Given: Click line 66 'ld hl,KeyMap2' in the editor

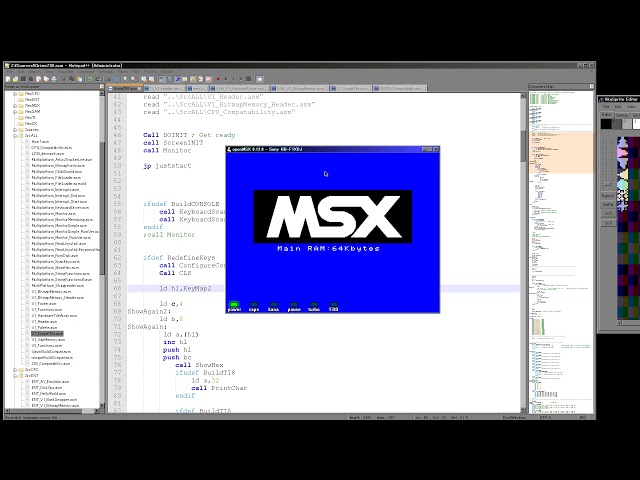Looking at the screenshot, I should coord(185,288).
